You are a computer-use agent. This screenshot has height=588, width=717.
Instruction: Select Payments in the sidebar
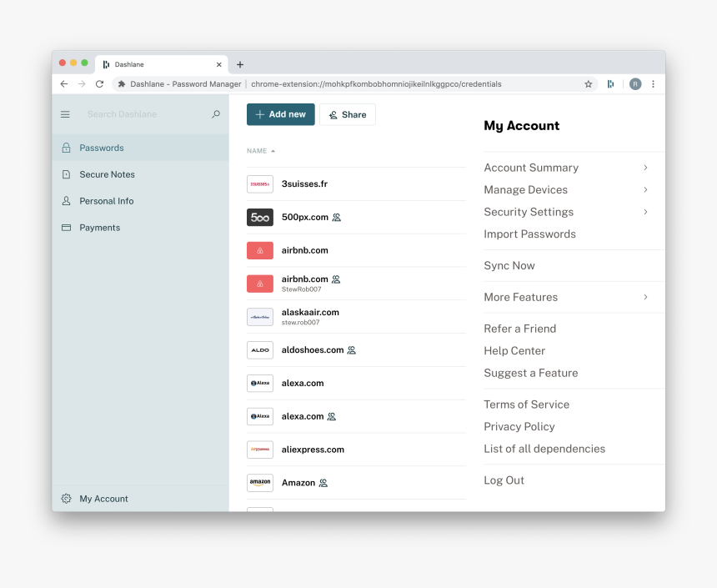pos(140,228)
